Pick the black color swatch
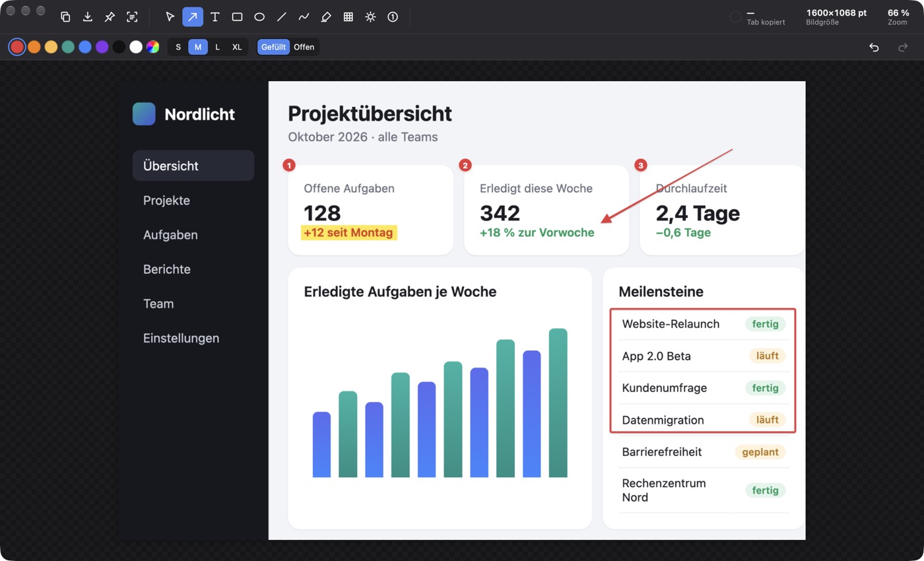The height and width of the screenshot is (561, 924). click(x=119, y=47)
